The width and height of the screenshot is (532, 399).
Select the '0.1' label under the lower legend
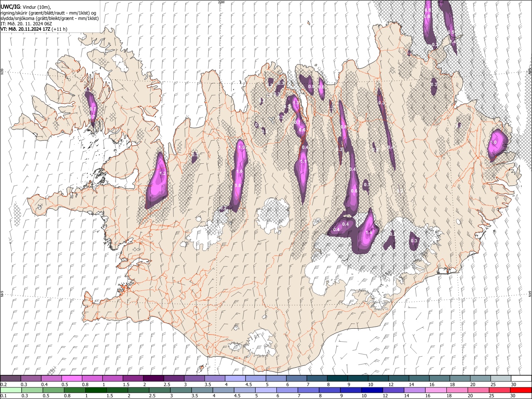(x=4, y=396)
